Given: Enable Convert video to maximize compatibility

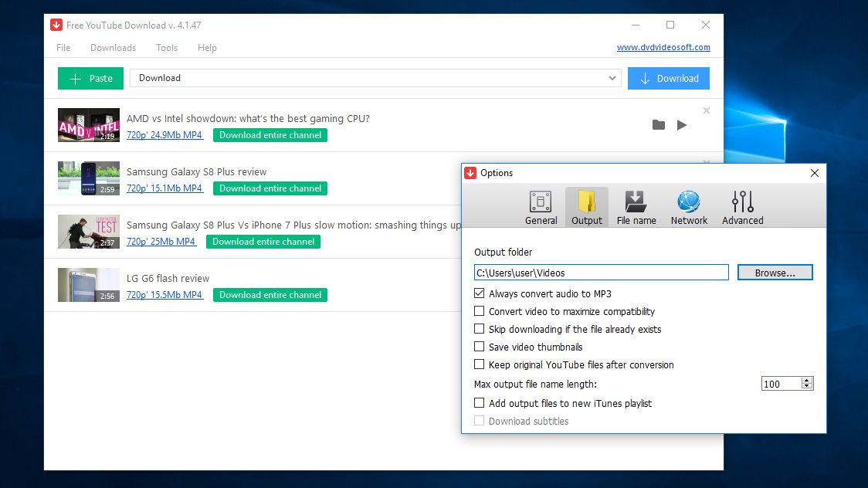Looking at the screenshot, I should [480, 311].
